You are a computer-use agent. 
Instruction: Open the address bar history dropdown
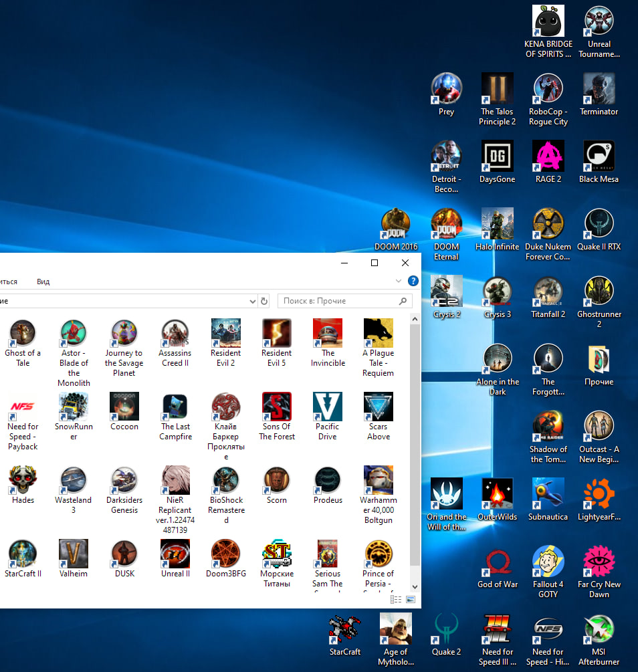253,302
